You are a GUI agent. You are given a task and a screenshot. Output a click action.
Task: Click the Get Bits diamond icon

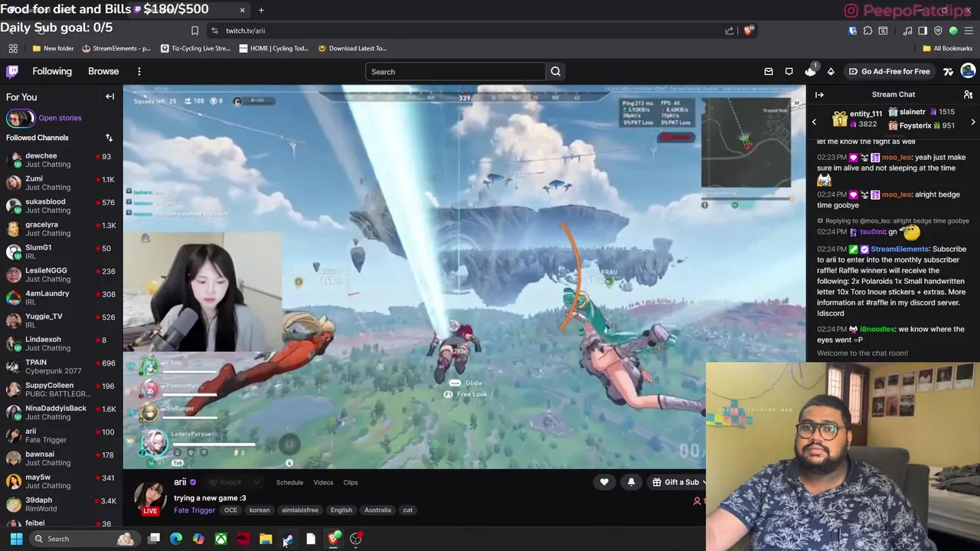[831, 72]
